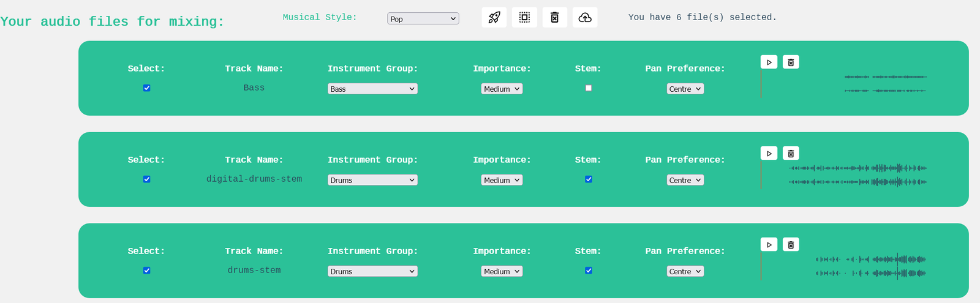Click 'Your audio files for mixing:' heading

[x=112, y=21]
